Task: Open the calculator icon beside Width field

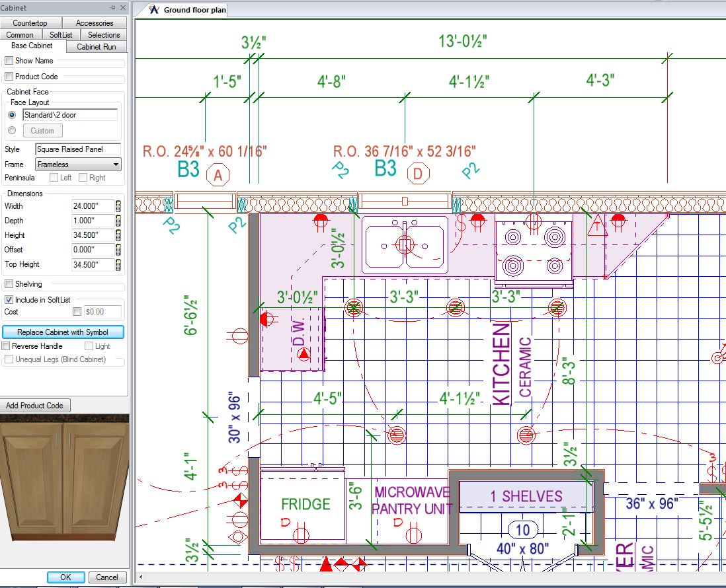Action: [118, 205]
